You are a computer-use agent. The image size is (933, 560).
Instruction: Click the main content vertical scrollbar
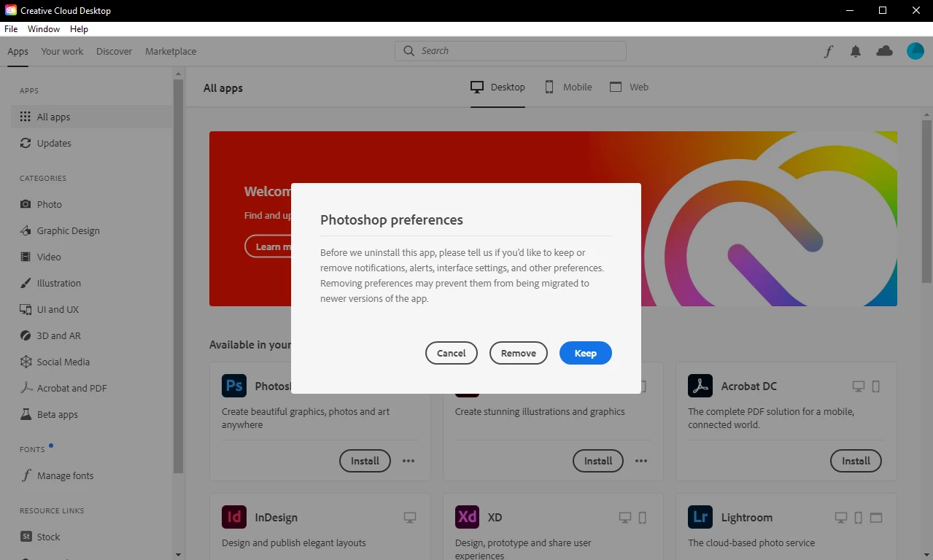pos(927,201)
